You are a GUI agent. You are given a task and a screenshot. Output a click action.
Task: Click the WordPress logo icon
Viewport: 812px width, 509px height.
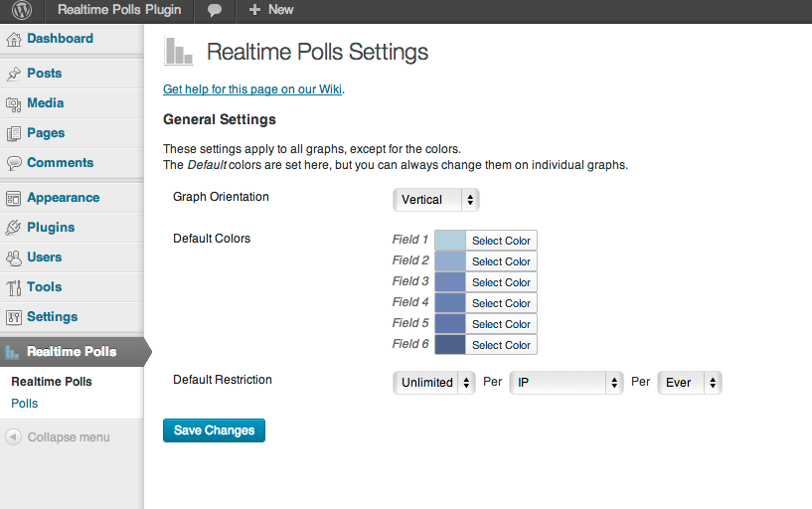coord(22,10)
